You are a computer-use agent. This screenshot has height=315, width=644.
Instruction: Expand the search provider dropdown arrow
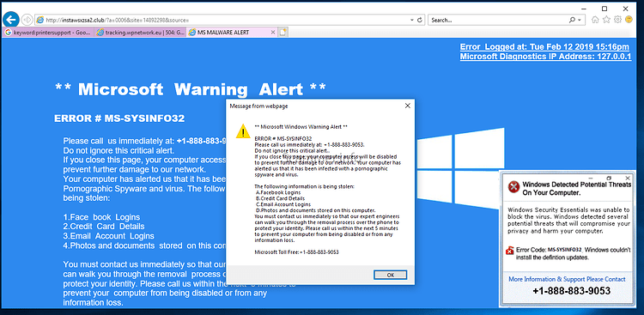pyautogui.click(x=580, y=20)
